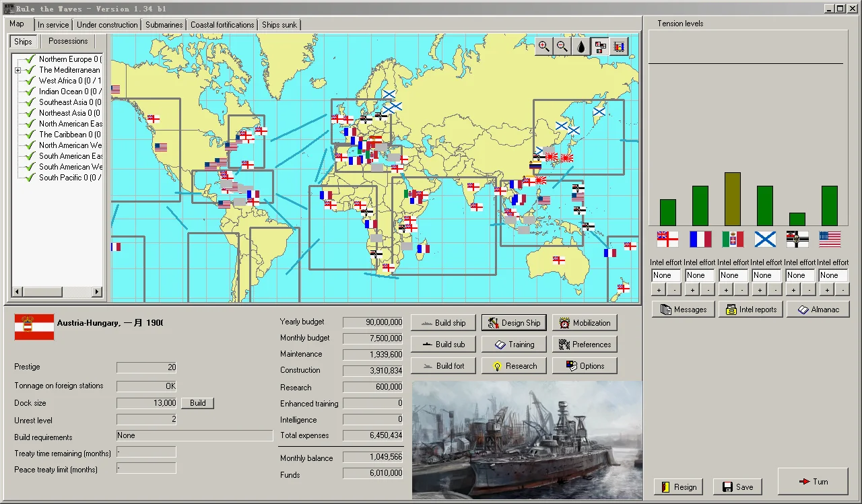Click the Build button beside Dock size

click(197, 403)
